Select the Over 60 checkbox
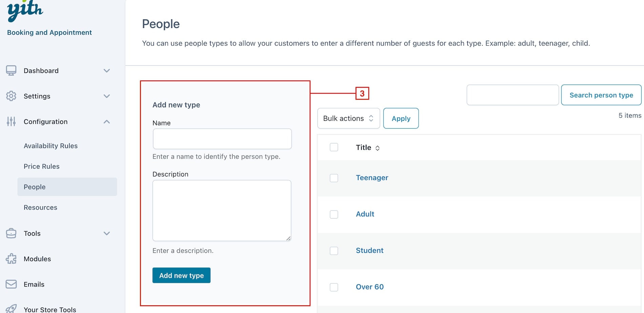Image resolution: width=644 pixels, height=313 pixels. [x=334, y=287]
